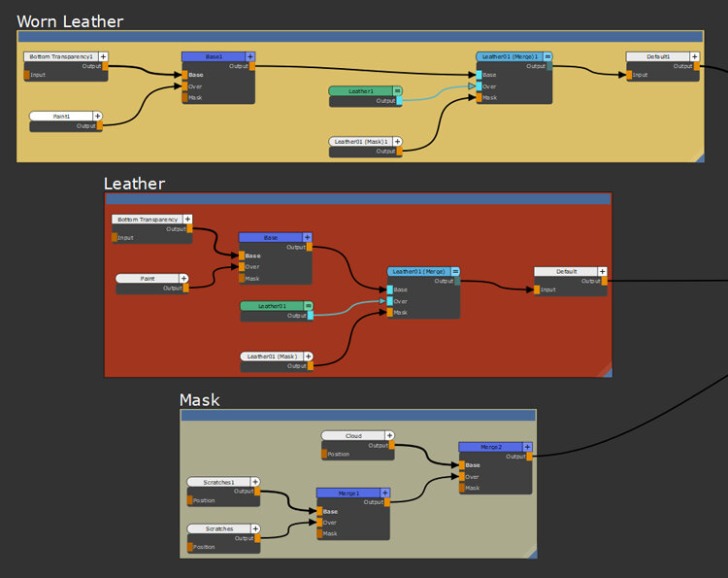Image resolution: width=728 pixels, height=578 pixels.
Task: Click the Input port of Default node
Action: pyautogui.click(x=537, y=289)
